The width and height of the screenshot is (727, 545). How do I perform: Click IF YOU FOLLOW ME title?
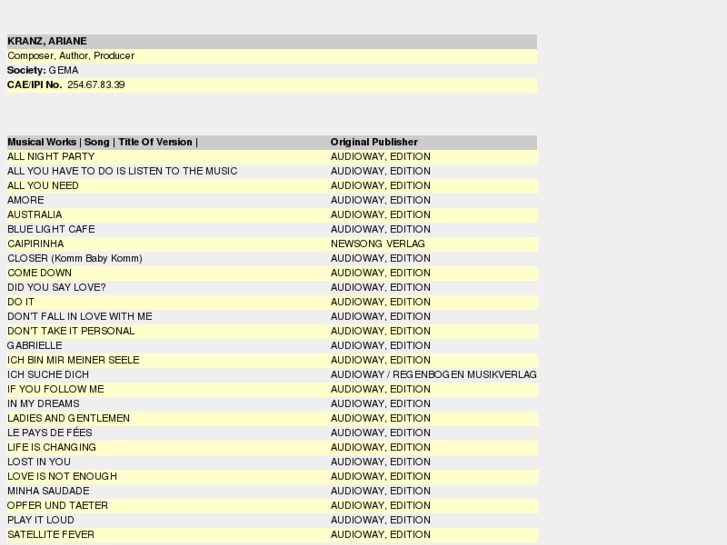[x=56, y=389]
